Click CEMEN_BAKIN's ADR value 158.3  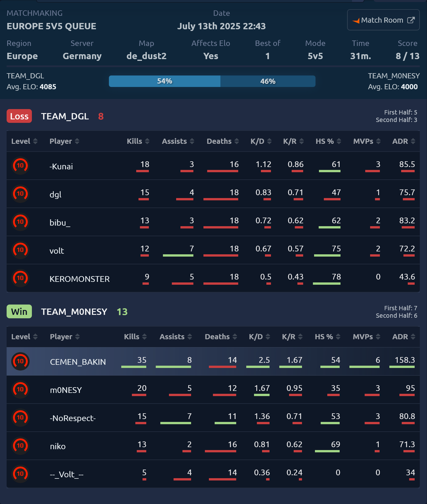(405, 360)
